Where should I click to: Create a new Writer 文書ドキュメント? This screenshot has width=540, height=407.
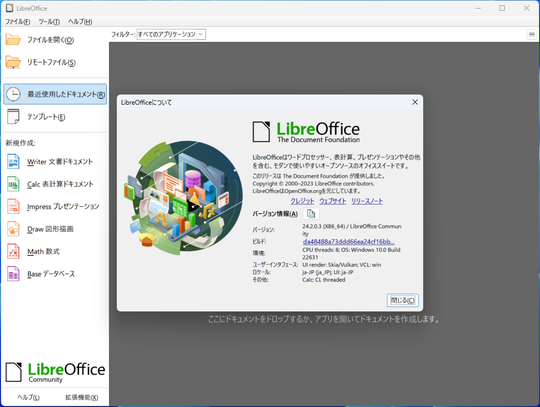coord(60,162)
